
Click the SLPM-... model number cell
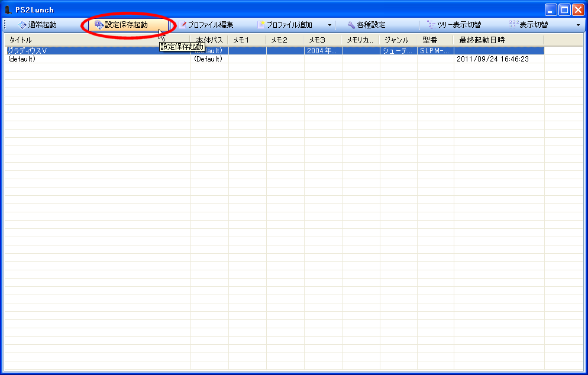[x=435, y=51]
